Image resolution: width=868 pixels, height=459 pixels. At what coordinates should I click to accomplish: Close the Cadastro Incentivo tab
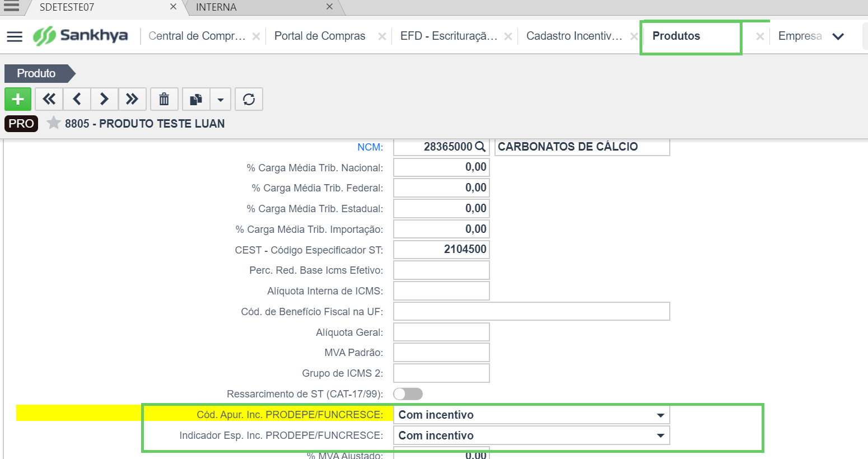point(634,36)
